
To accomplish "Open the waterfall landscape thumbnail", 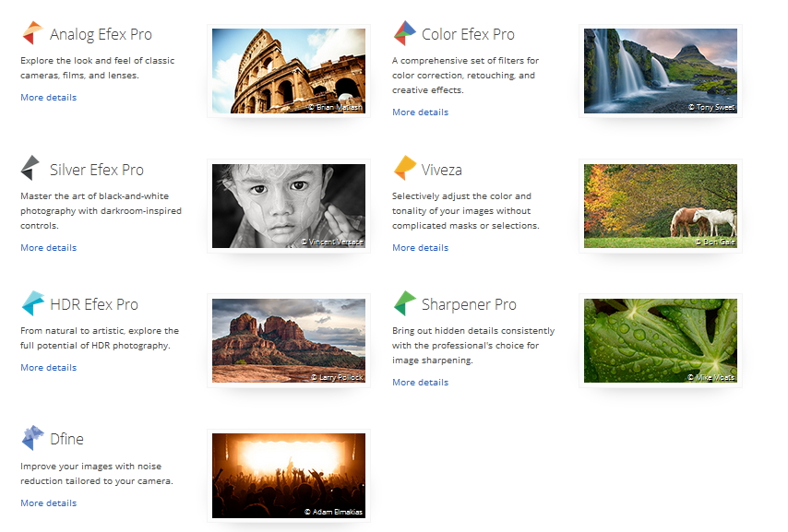I will 661,71.
